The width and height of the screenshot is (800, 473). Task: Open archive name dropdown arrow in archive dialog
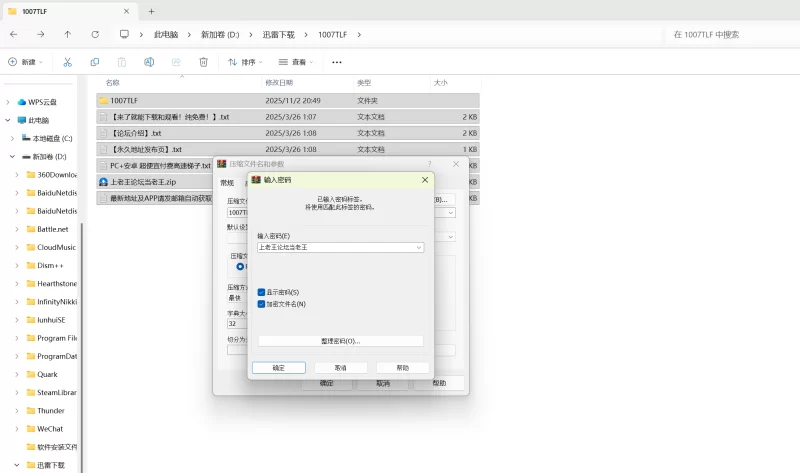(451, 213)
